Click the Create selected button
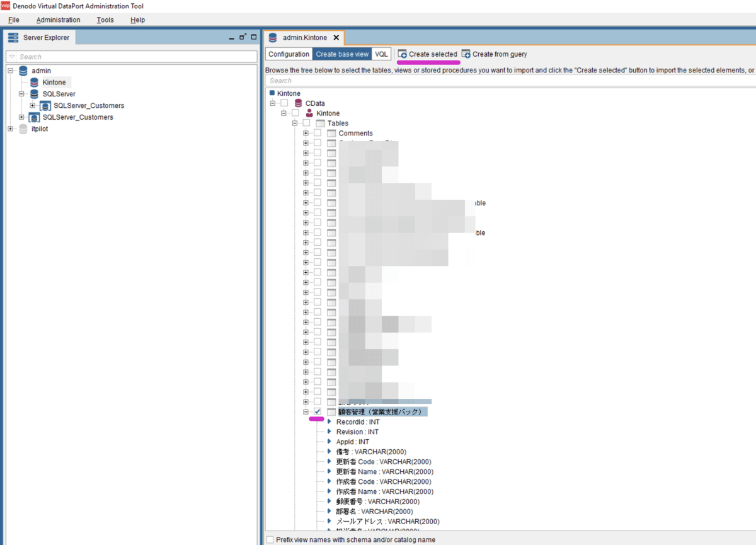This screenshot has height=545, width=756. 428,54
